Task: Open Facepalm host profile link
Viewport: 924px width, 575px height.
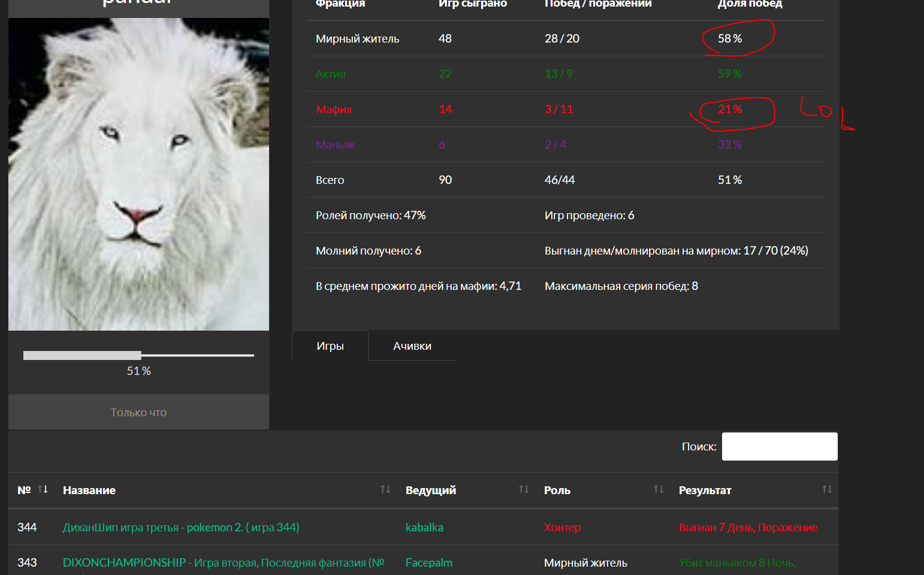Action: click(429, 563)
